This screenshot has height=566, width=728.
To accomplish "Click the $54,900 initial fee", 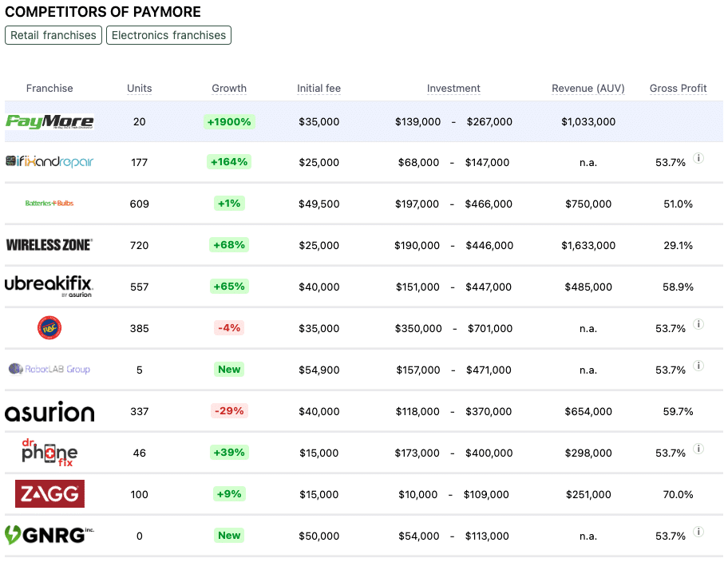I will (x=319, y=370).
